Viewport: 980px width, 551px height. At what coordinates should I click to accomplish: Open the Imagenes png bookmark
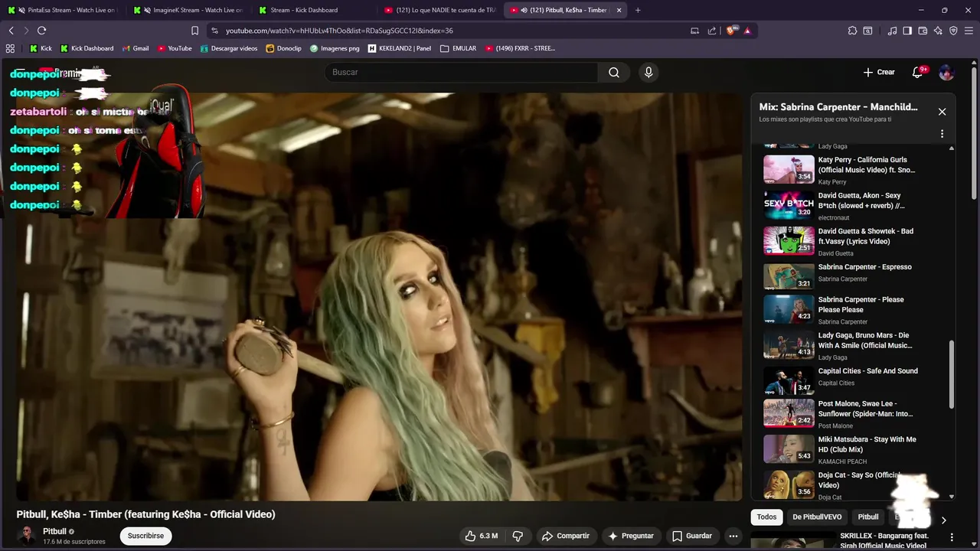click(335, 48)
